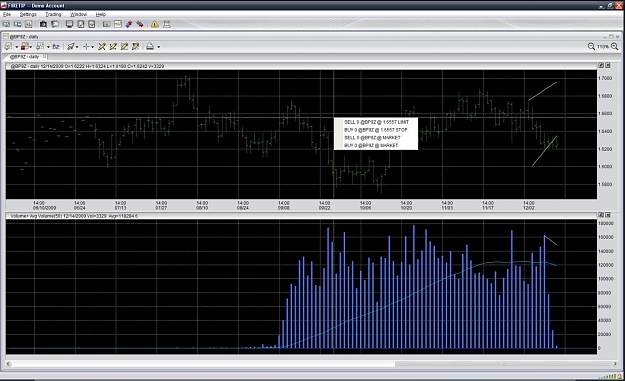Maximize the inner @BP9Z chart window
This screenshot has width=625, height=381.
[x=611, y=36]
